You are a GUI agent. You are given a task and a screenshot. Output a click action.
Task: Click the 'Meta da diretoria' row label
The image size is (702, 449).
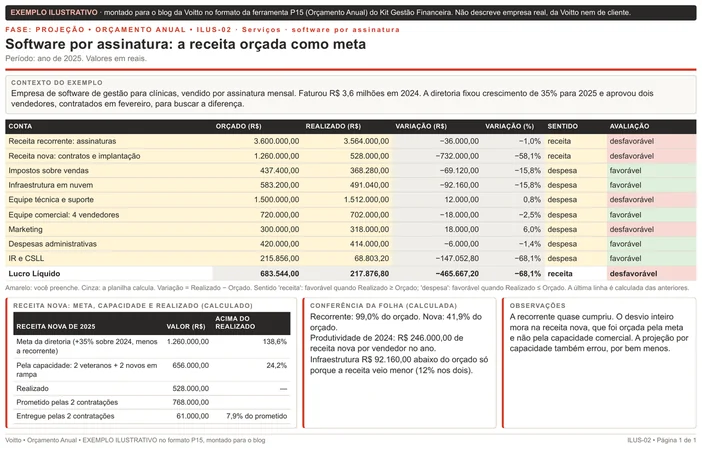87,346
